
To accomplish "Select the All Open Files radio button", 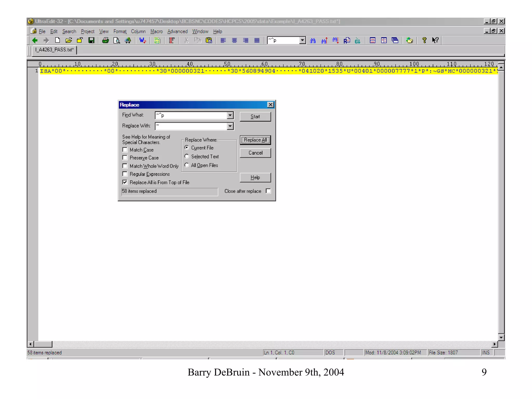I will (x=187, y=165).
